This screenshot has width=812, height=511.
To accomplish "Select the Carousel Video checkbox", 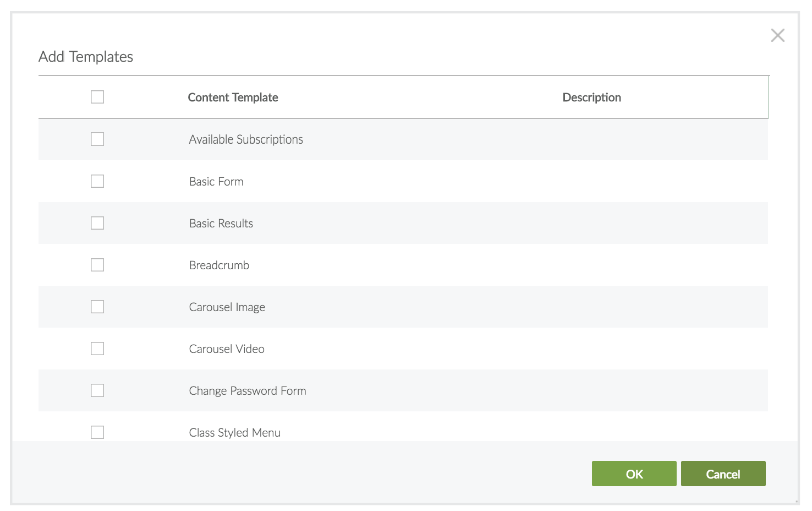I will (x=97, y=349).
